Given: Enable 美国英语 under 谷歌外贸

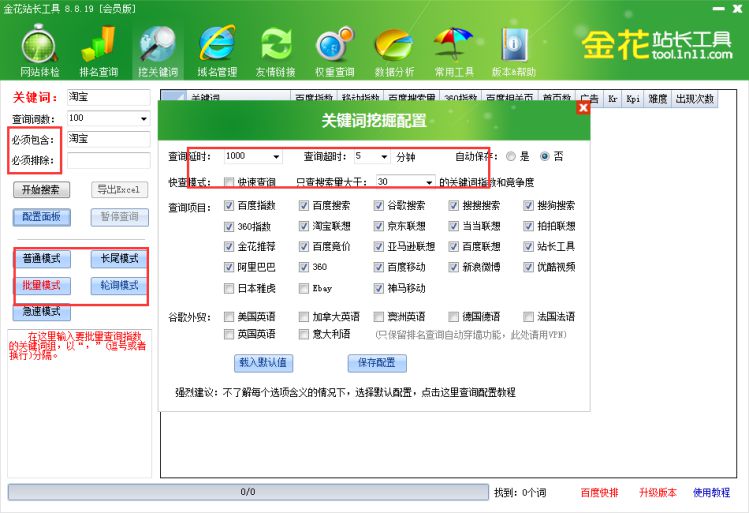Looking at the screenshot, I should 229,317.
